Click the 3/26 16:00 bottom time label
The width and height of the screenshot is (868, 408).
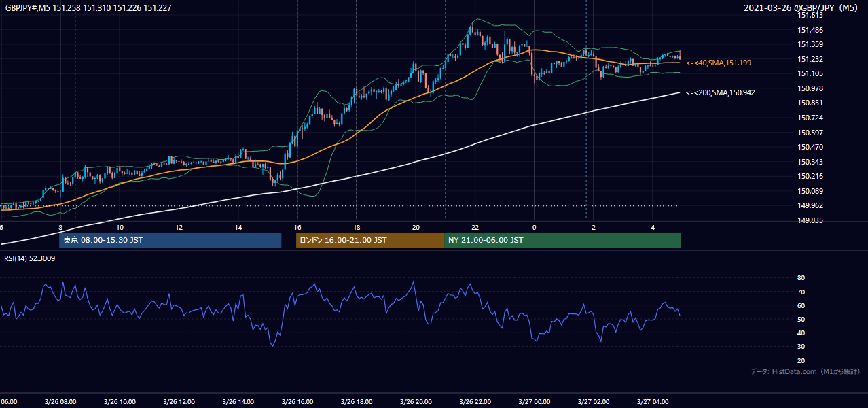point(297,402)
